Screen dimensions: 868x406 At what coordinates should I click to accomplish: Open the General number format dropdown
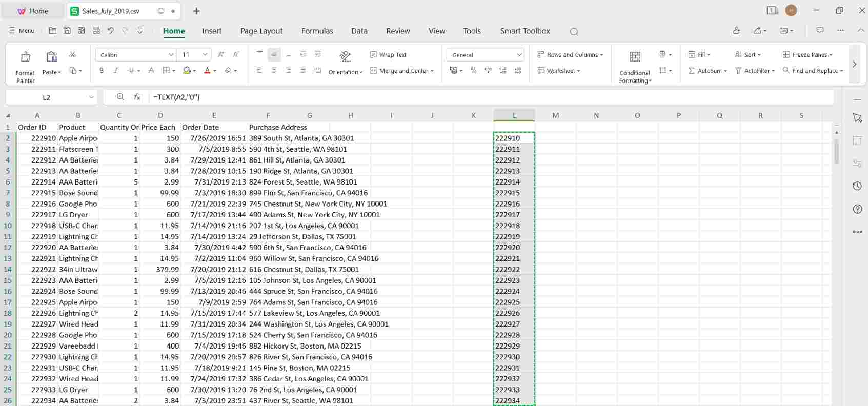[519, 55]
